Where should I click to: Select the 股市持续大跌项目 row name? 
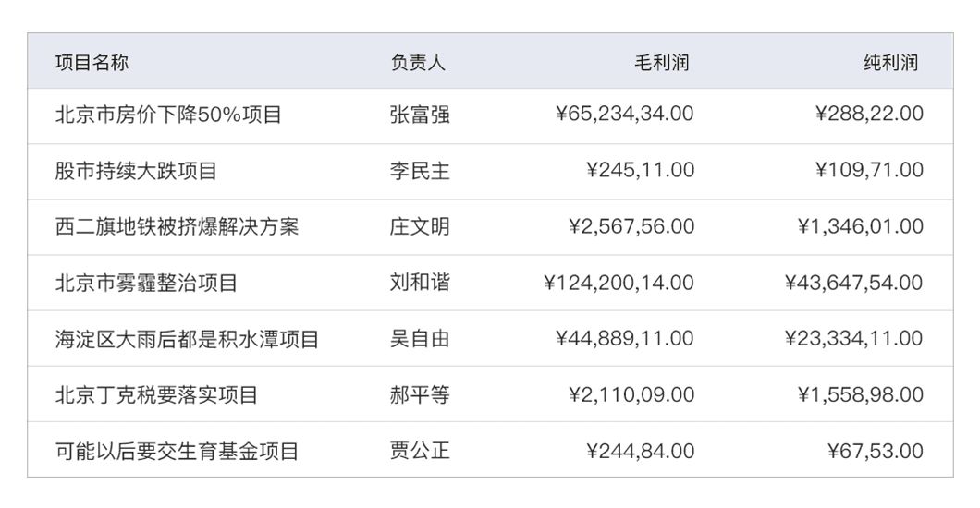[137, 171]
